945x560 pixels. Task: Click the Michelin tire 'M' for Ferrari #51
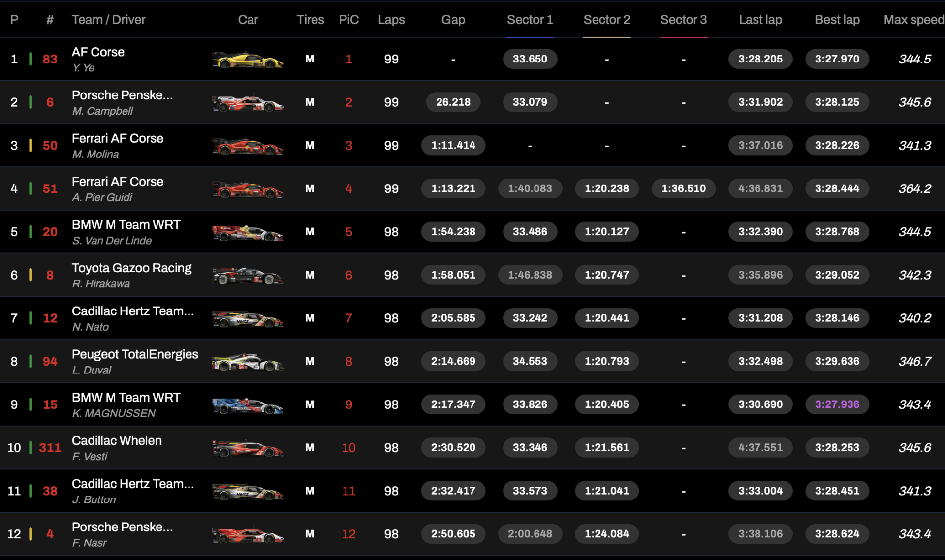pos(310,188)
